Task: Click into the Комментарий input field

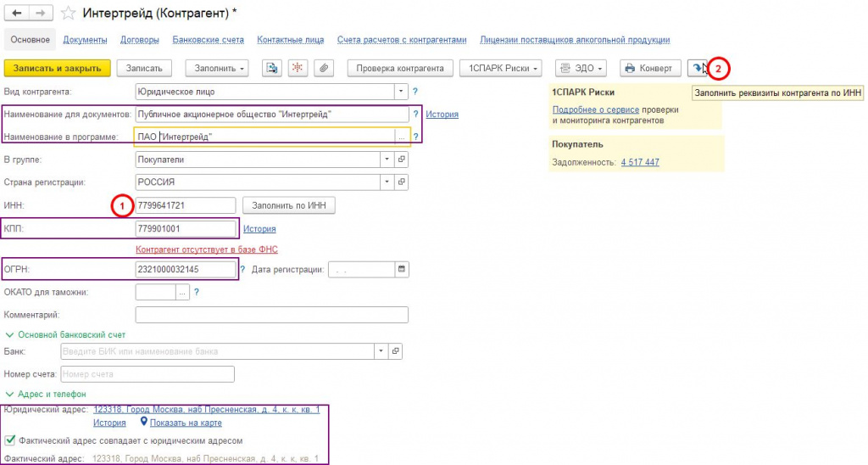Action: [271, 315]
